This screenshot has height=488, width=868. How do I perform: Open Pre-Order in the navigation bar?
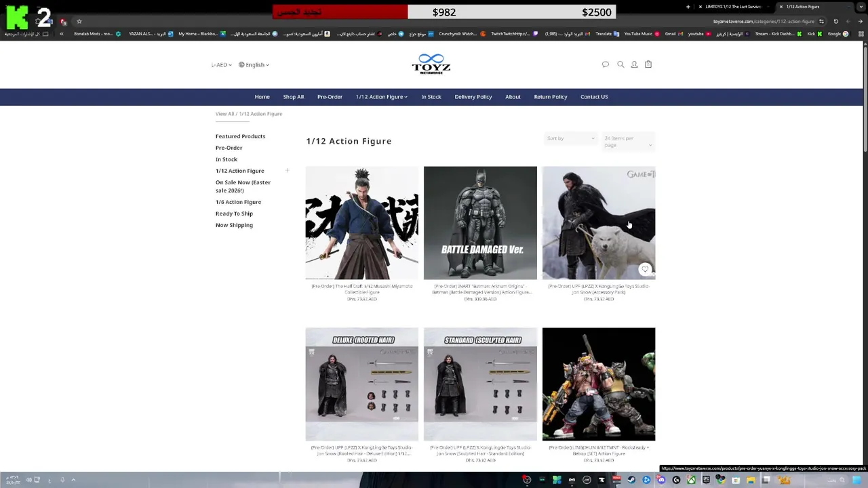coord(330,97)
